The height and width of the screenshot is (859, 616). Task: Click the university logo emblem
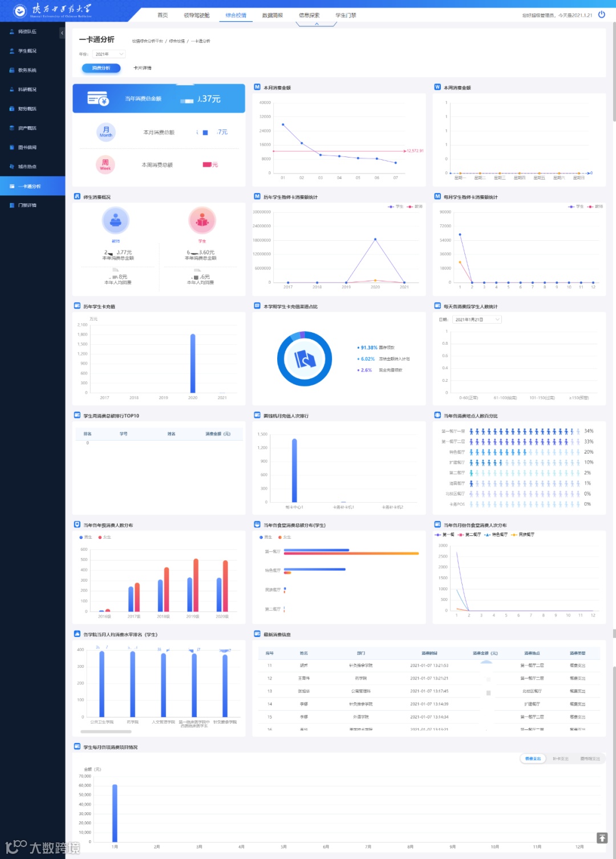[x=20, y=10]
